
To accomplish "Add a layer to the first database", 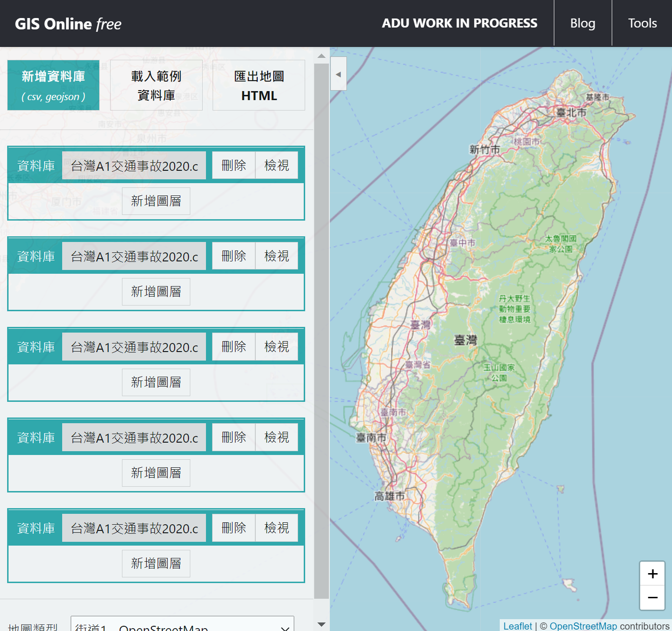I will pyautogui.click(x=156, y=201).
